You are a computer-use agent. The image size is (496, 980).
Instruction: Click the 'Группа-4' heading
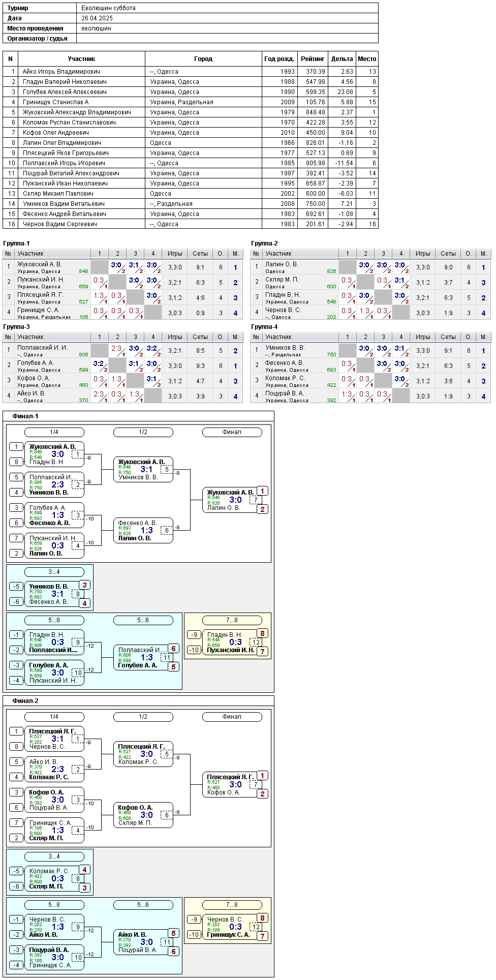coord(264,327)
